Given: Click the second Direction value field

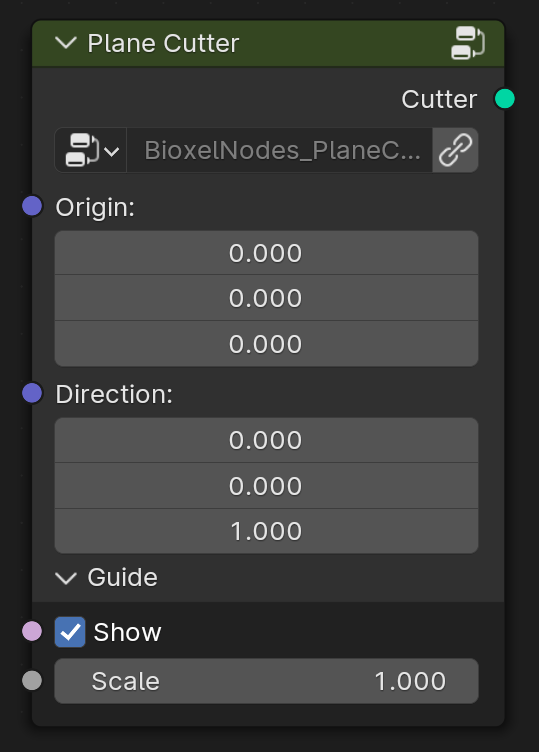Looking at the screenshot, I should pos(266,486).
